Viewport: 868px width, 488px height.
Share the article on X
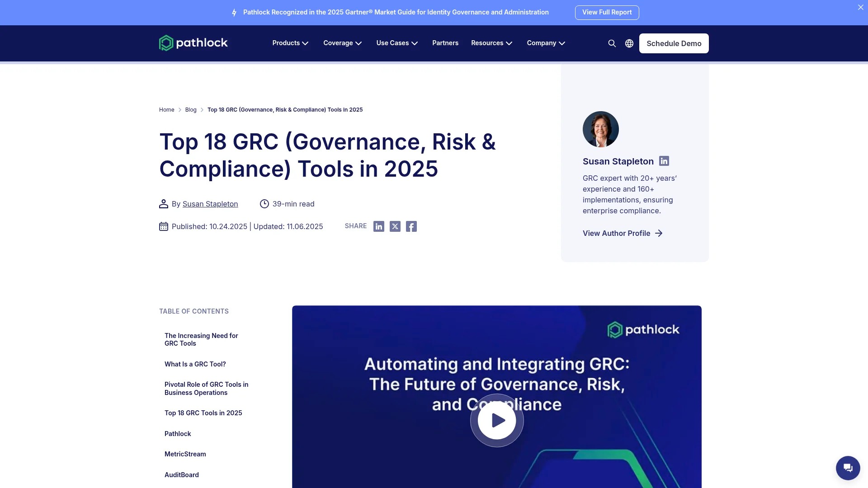tap(395, 226)
